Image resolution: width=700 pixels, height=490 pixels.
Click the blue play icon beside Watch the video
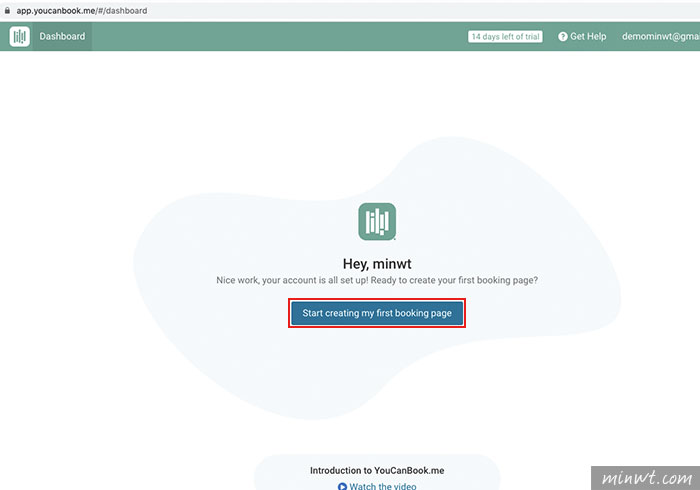click(x=342, y=486)
